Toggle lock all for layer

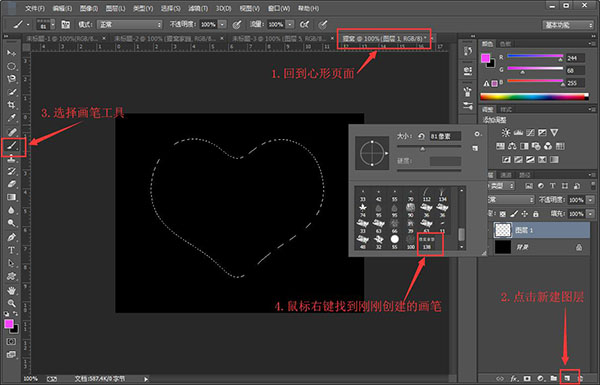(x=536, y=214)
